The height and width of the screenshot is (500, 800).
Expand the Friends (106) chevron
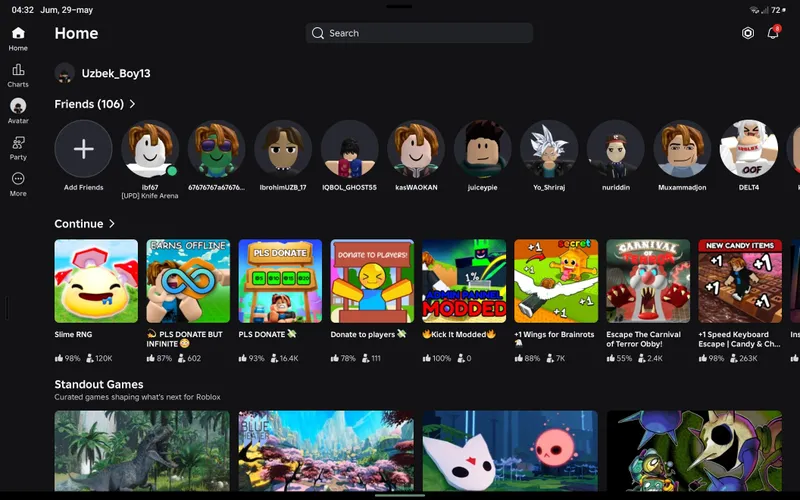tap(132, 104)
